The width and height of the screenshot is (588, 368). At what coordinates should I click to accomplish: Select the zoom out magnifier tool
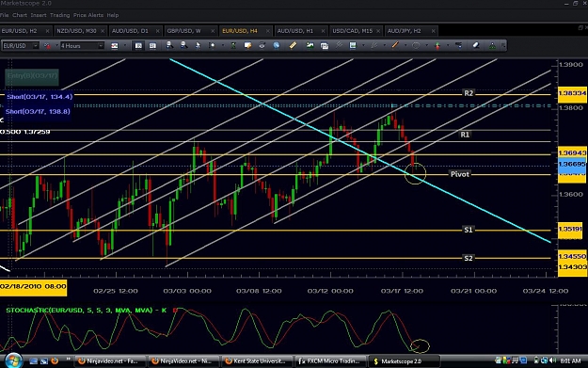coord(183,45)
